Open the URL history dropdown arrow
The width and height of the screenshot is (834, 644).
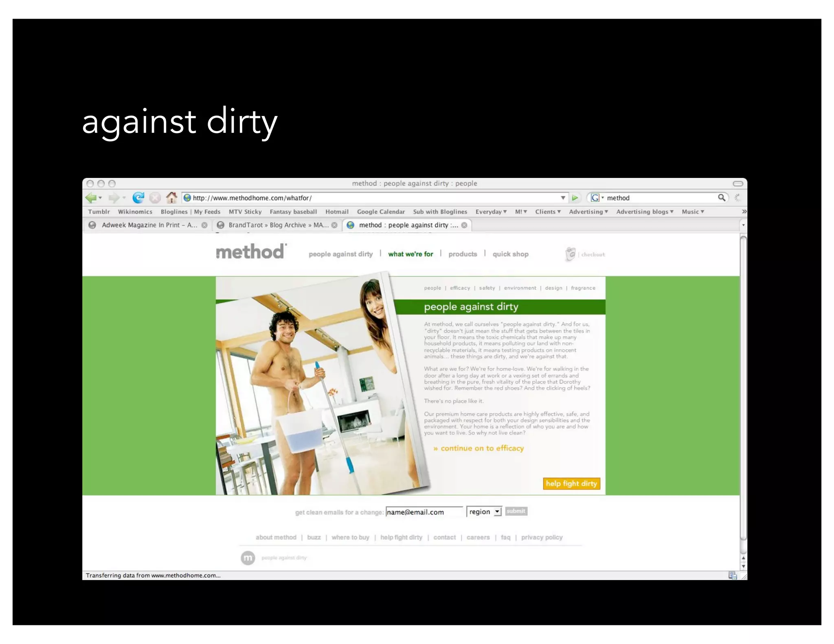tap(563, 198)
